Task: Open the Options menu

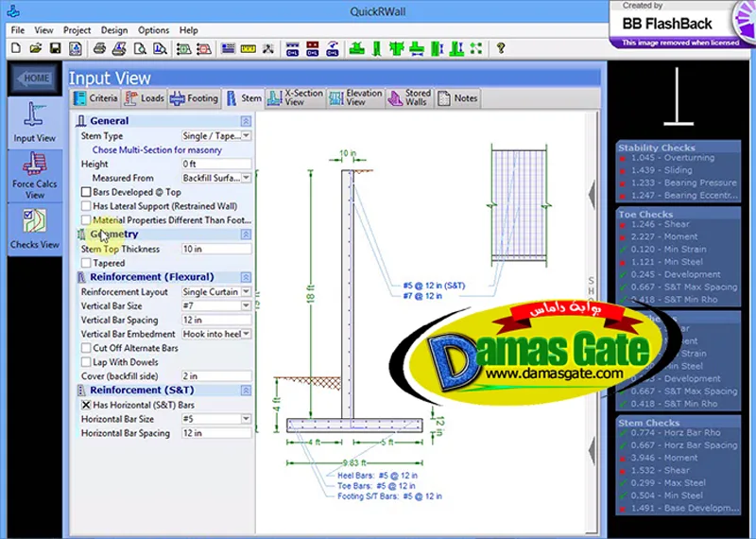Action: point(153,30)
